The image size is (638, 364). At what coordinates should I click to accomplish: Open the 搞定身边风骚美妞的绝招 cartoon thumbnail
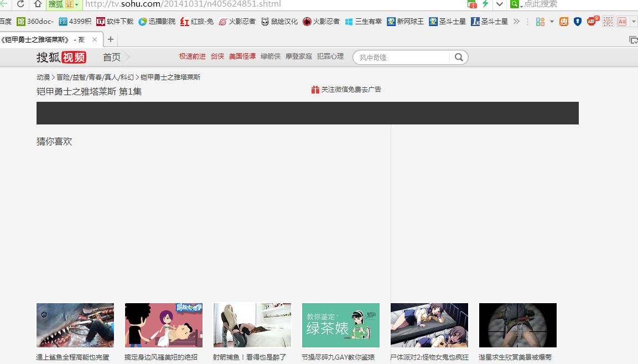tap(164, 325)
